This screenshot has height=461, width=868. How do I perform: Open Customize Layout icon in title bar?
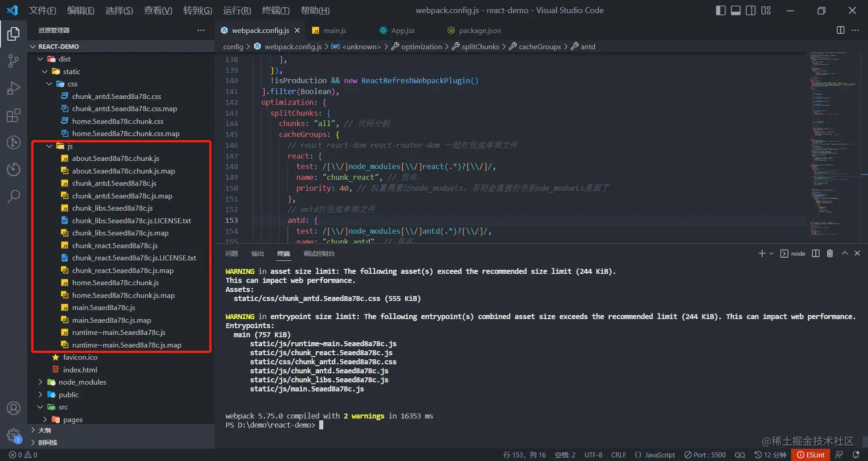pyautogui.click(x=765, y=10)
